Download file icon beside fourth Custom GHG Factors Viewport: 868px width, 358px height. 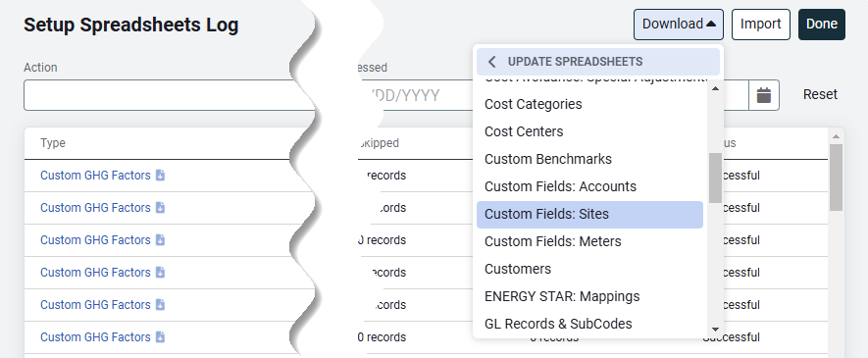160,273
